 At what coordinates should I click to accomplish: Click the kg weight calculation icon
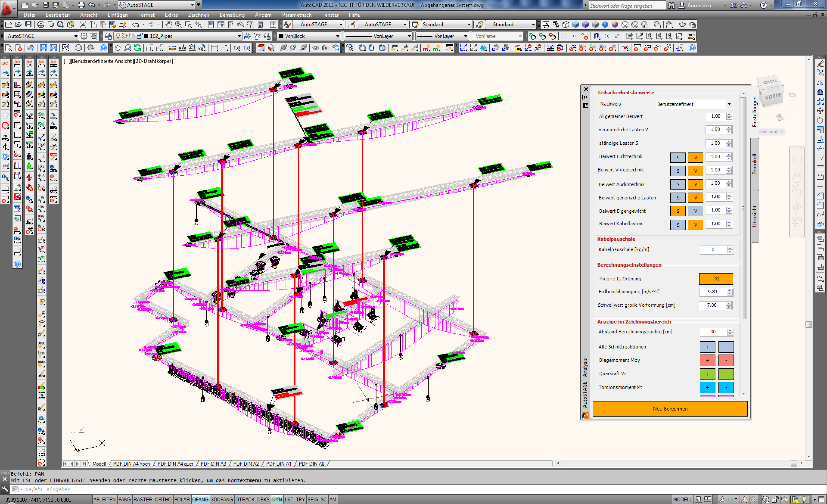[x=201, y=48]
